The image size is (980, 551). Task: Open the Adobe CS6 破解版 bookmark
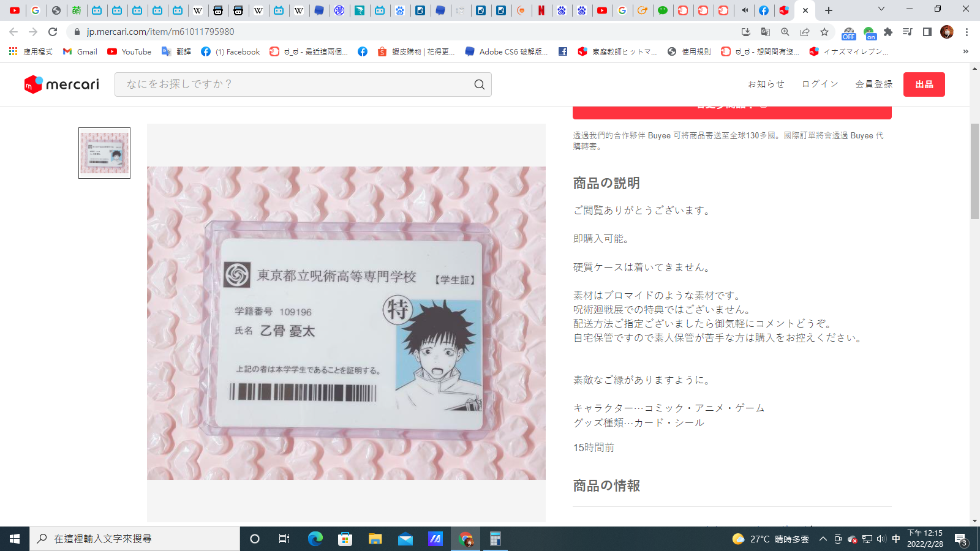507,52
